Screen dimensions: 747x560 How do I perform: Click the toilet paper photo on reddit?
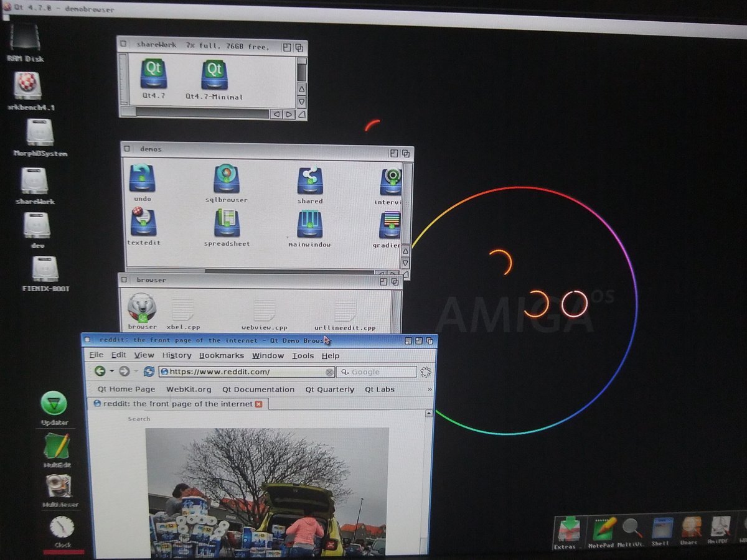tap(268, 492)
